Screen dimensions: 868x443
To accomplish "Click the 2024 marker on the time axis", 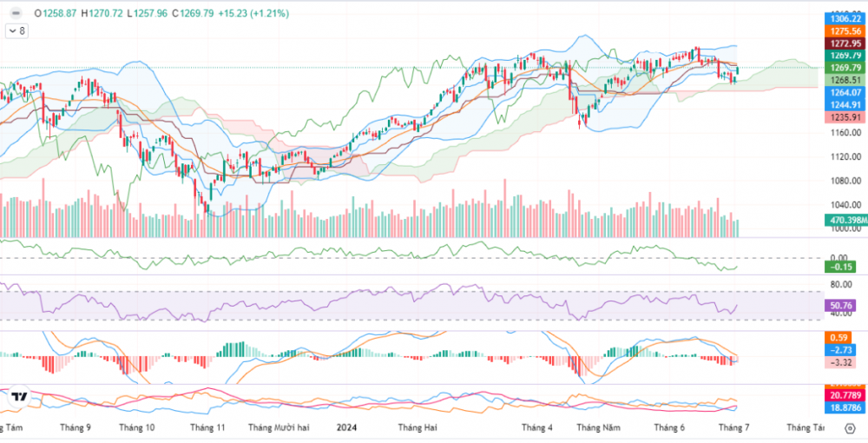I will pos(346,427).
